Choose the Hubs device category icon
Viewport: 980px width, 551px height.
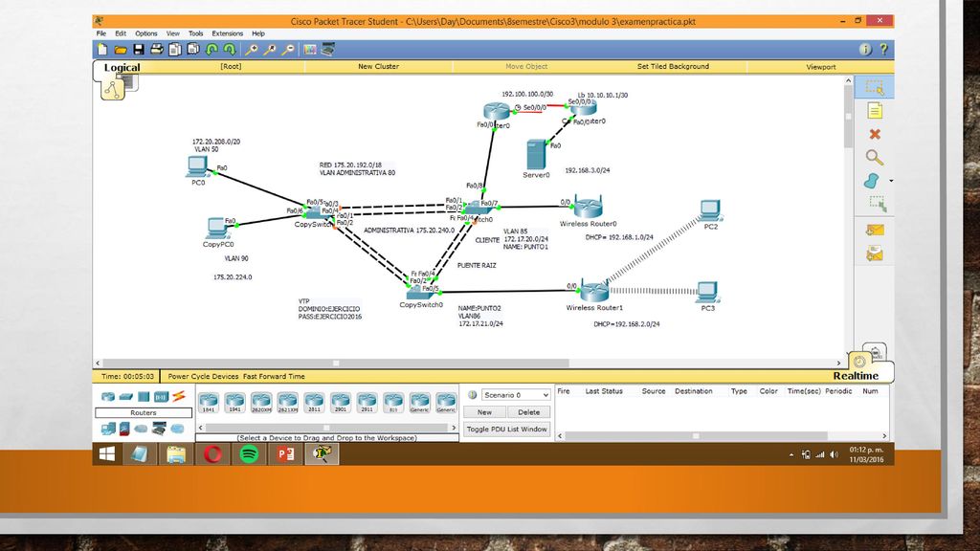tap(144, 397)
